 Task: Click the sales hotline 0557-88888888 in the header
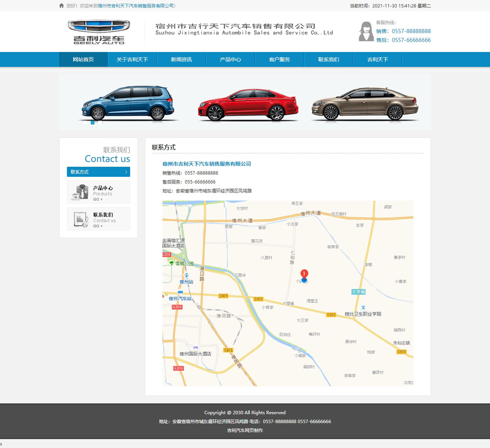coord(411,31)
